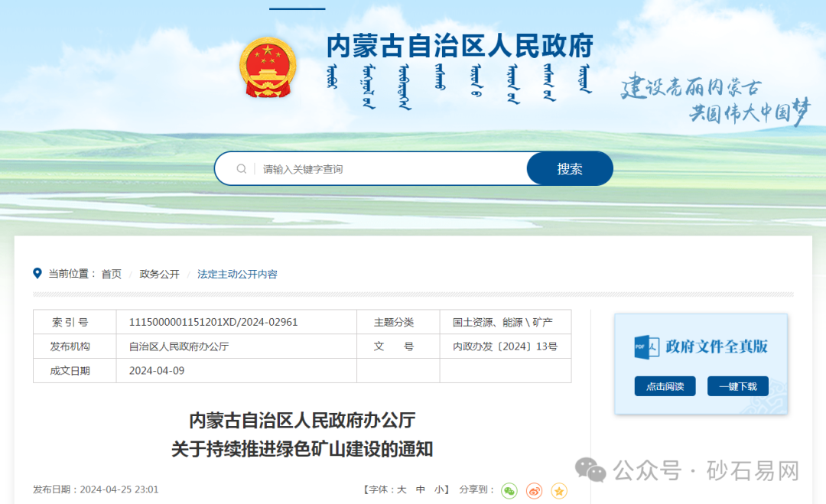This screenshot has width=826, height=504.
Task: Click the PDF document icon in 政府文件全真版 panel
Action: click(x=645, y=346)
